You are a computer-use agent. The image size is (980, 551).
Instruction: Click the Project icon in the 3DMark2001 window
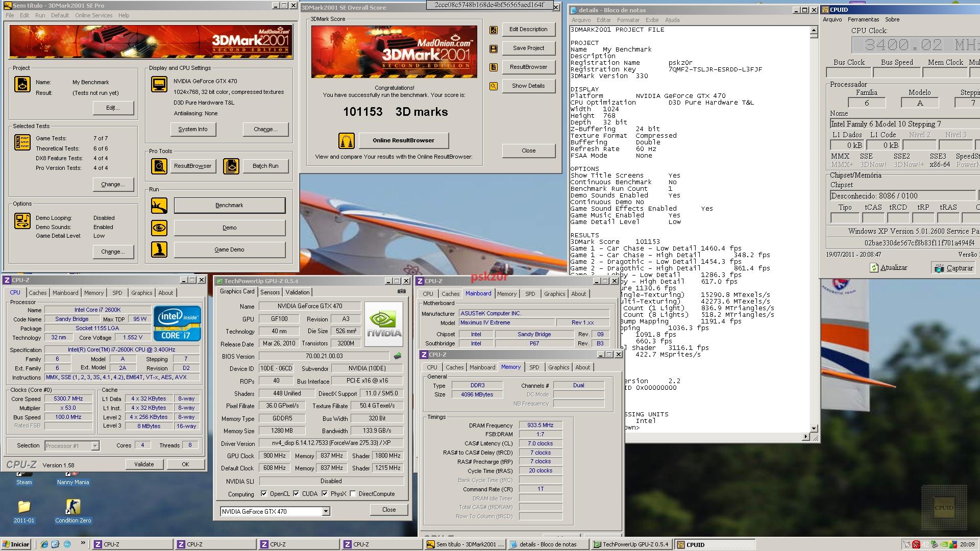[x=22, y=84]
